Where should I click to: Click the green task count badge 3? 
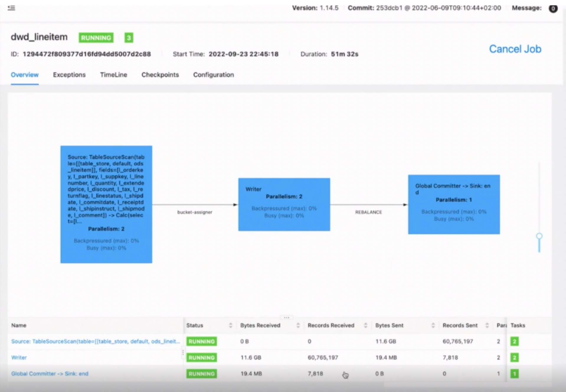tap(129, 38)
